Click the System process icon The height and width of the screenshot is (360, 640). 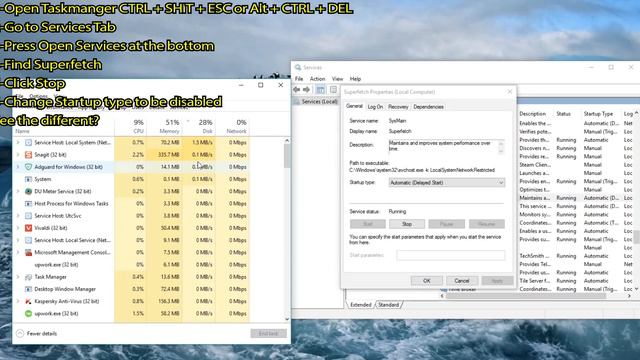28,179
